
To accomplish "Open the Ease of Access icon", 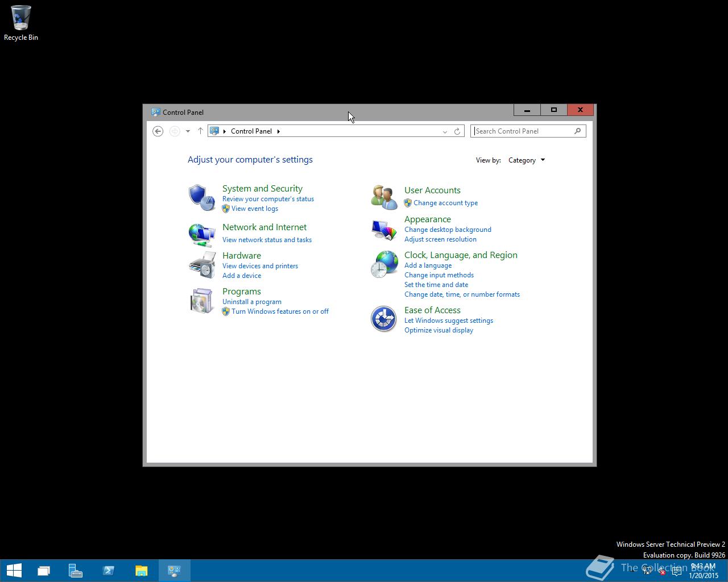I will click(383, 319).
